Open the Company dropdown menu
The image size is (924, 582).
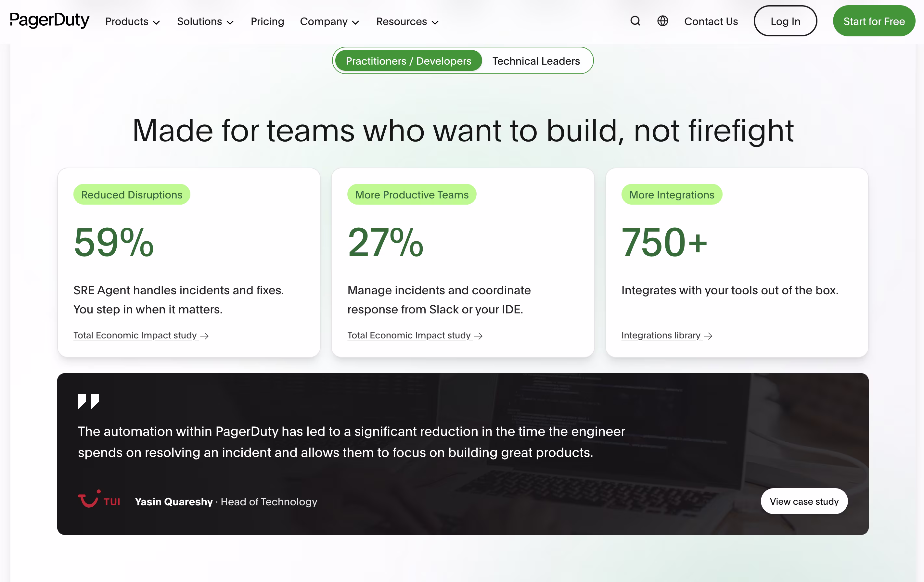(329, 21)
